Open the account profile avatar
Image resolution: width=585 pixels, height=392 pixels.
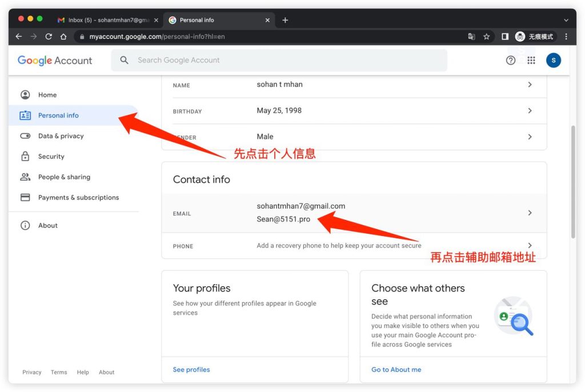tap(553, 60)
